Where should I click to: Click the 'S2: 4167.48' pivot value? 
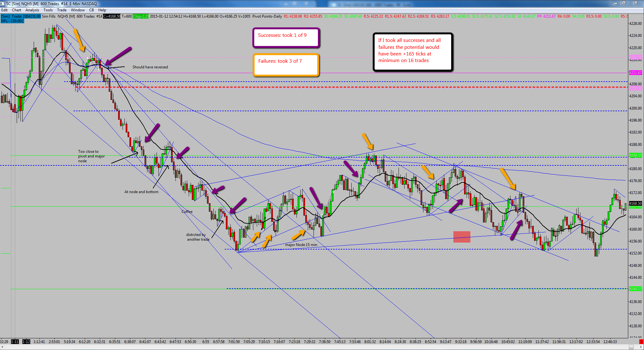point(353,16)
